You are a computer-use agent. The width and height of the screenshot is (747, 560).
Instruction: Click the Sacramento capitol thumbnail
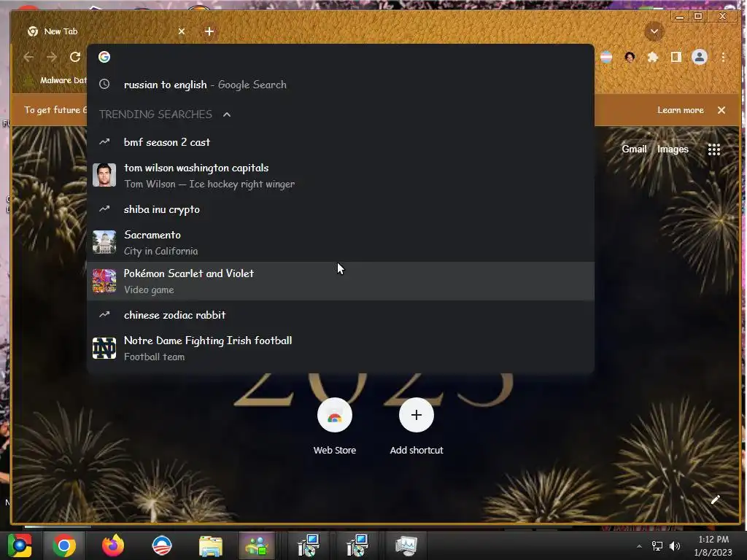tap(104, 242)
